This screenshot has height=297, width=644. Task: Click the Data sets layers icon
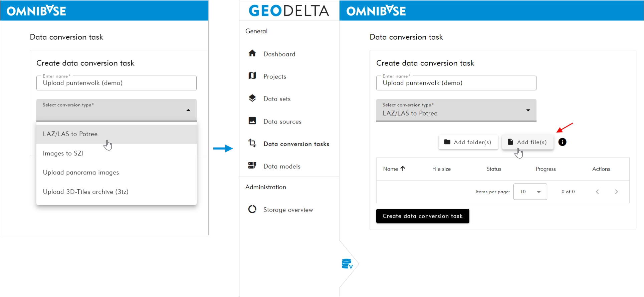point(252,98)
